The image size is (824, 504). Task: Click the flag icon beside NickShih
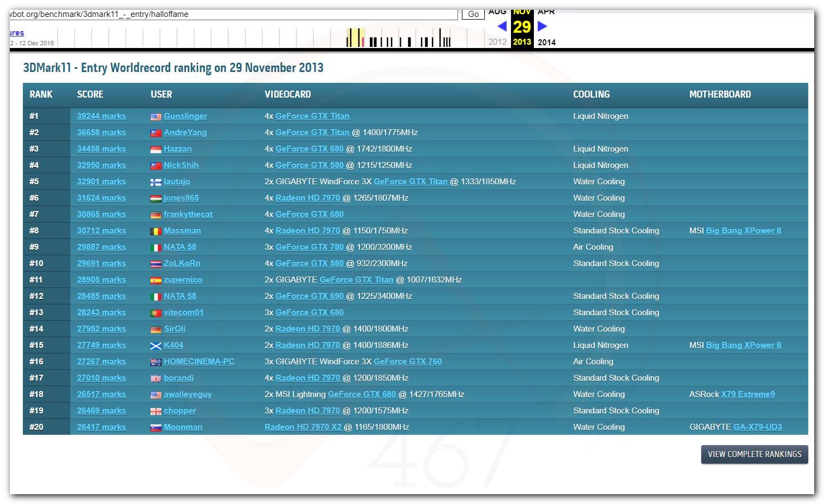click(156, 165)
